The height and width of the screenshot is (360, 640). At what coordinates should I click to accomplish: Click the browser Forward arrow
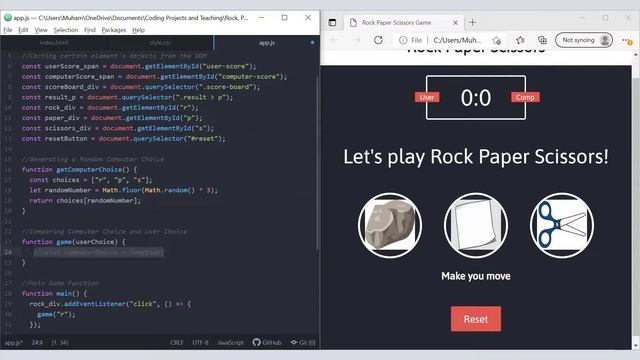point(356,40)
